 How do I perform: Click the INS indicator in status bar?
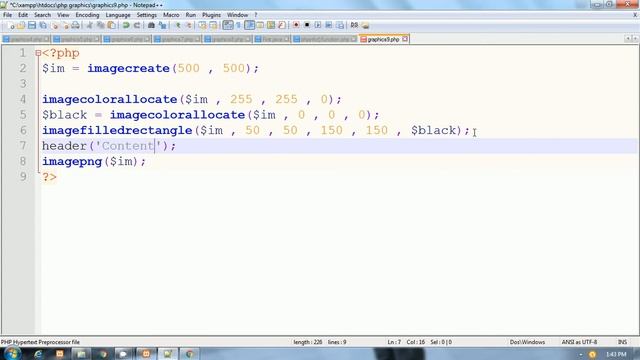tap(622, 342)
